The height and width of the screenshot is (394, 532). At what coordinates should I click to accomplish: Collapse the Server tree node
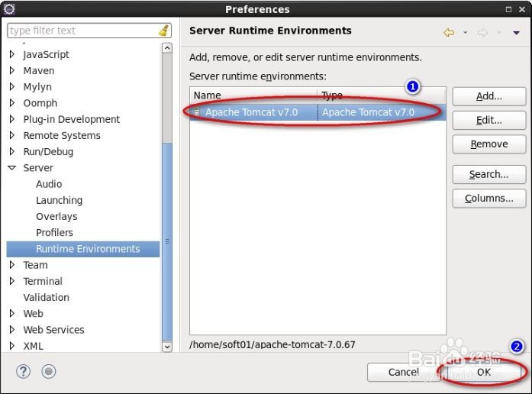(x=12, y=168)
